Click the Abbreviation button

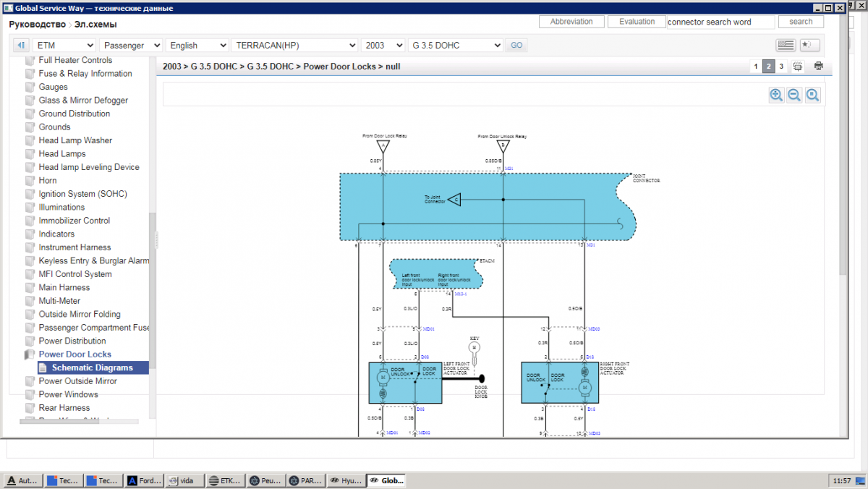tap(571, 22)
